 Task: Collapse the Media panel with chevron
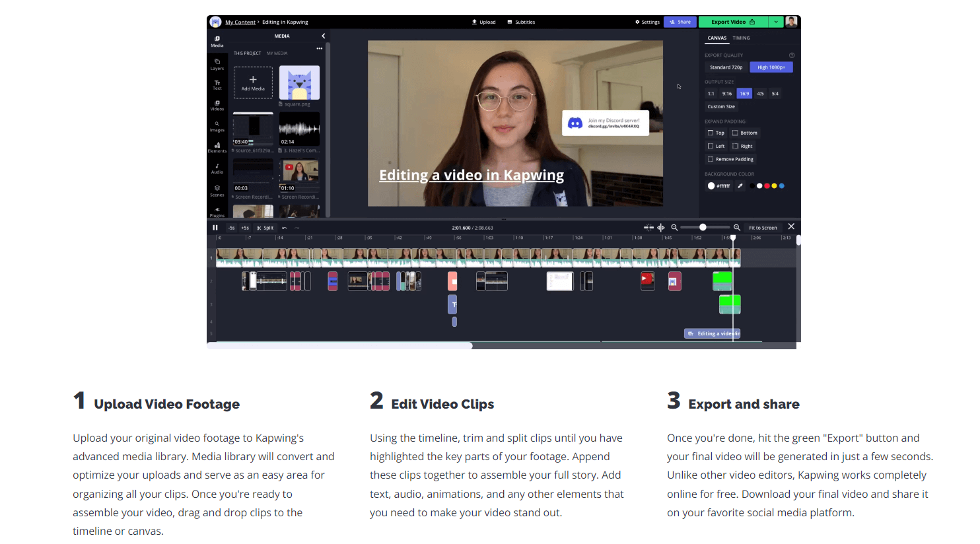323,36
